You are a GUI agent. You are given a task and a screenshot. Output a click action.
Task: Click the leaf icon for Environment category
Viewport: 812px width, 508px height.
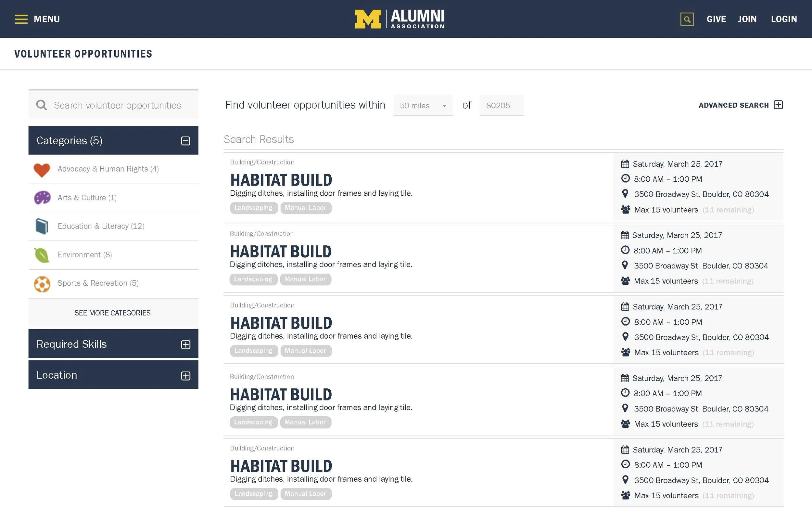tap(42, 255)
